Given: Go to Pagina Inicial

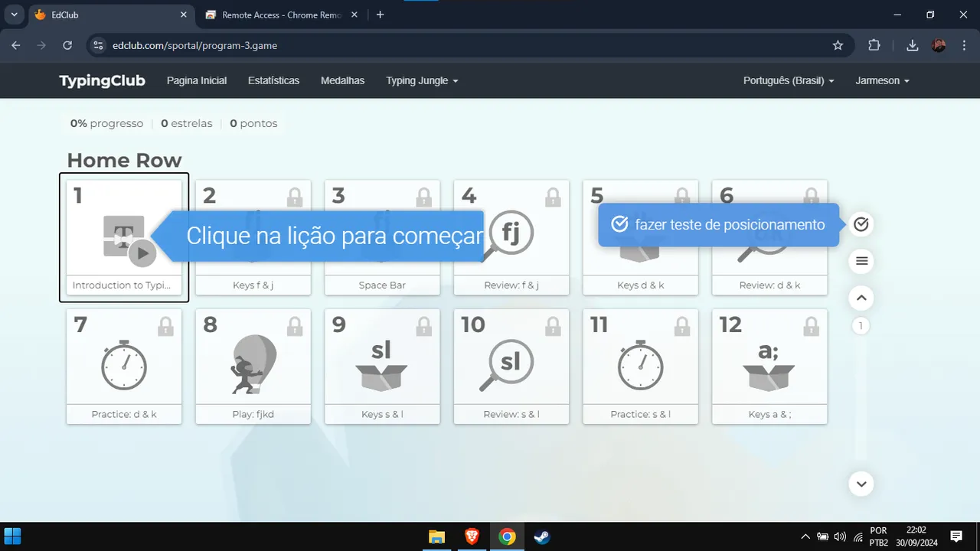Looking at the screenshot, I should pyautogui.click(x=197, y=80).
